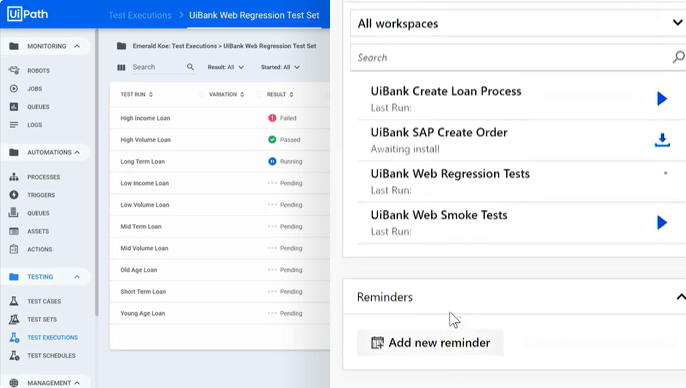This screenshot has height=388, width=686.
Task: Collapse the Monitoring section
Action: 77,46
